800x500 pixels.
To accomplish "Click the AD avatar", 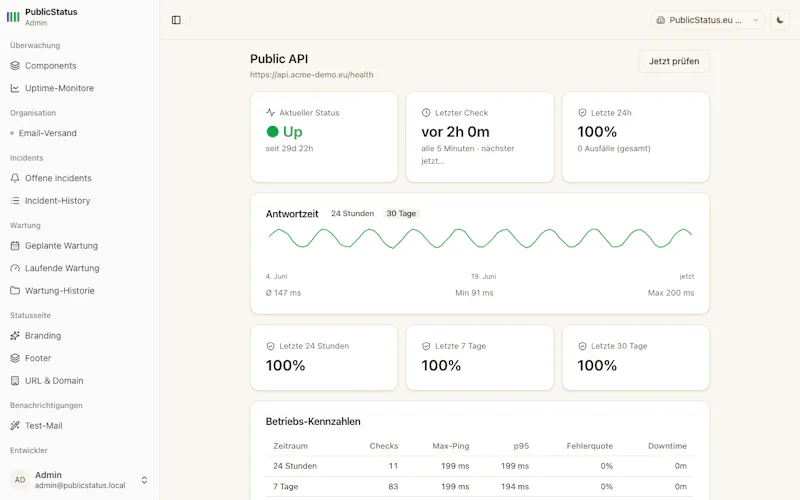I will [20, 480].
